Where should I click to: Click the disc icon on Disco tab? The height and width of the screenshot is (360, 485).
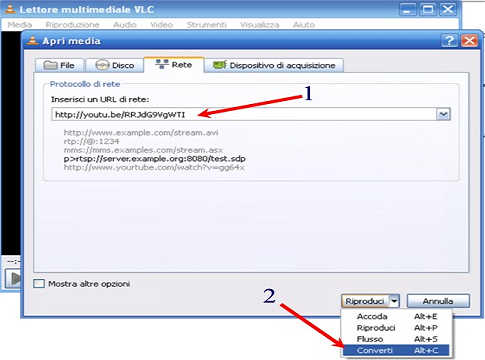(x=102, y=65)
